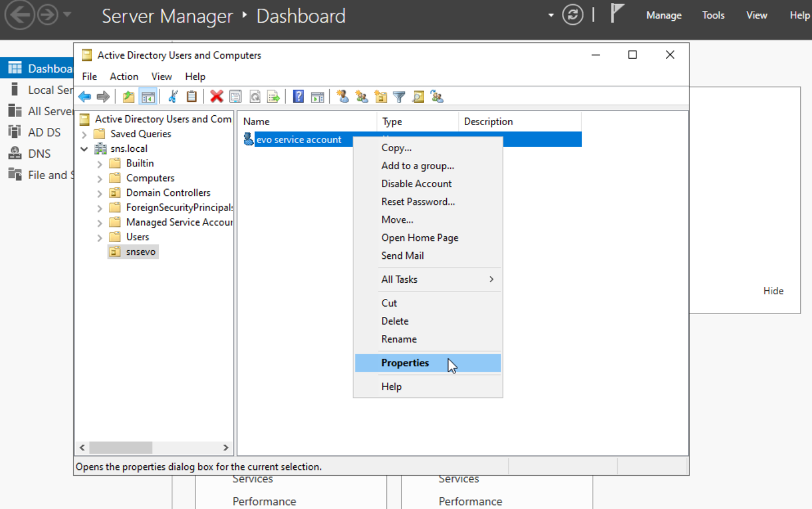Click the Find objects magnifier icon
The image size is (812, 509).
point(418,97)
